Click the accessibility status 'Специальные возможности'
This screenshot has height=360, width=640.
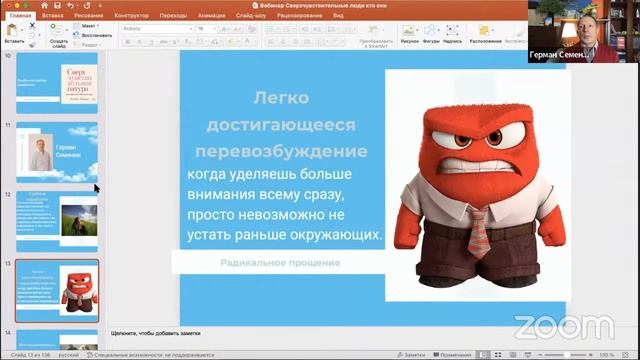151,355
